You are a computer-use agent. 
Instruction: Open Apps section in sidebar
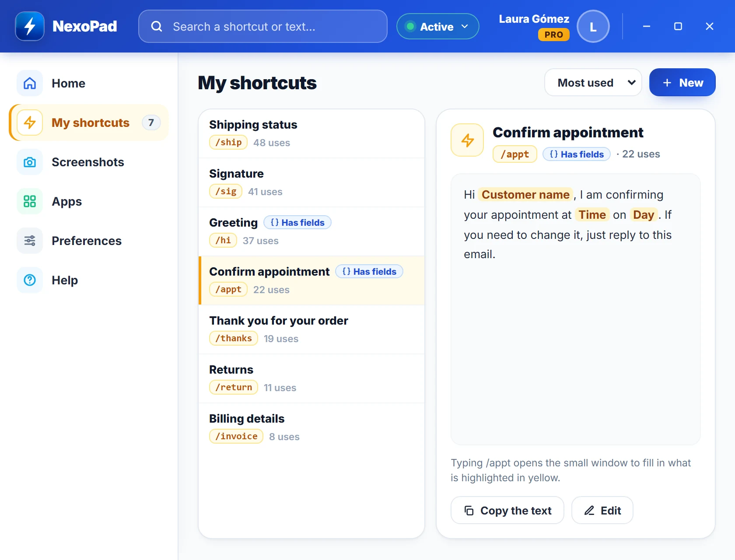click(89, 201)
